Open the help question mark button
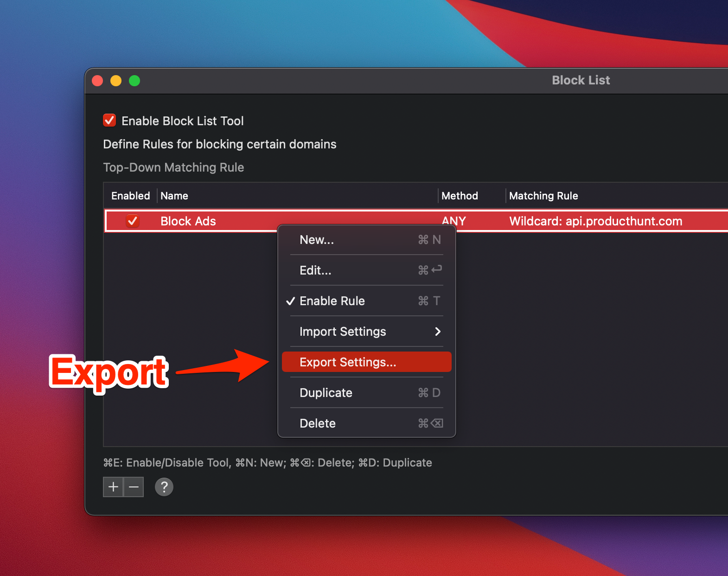 coord(164,487)
